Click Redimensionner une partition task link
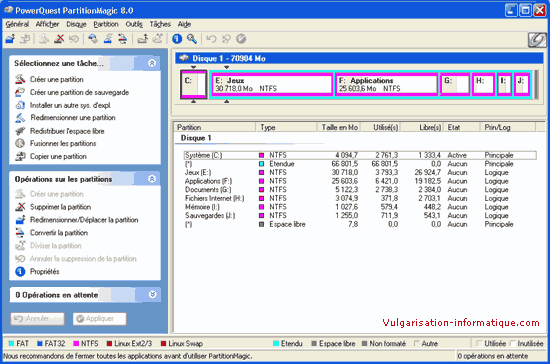This screenshot has height=364, width=550. (73, 117)
